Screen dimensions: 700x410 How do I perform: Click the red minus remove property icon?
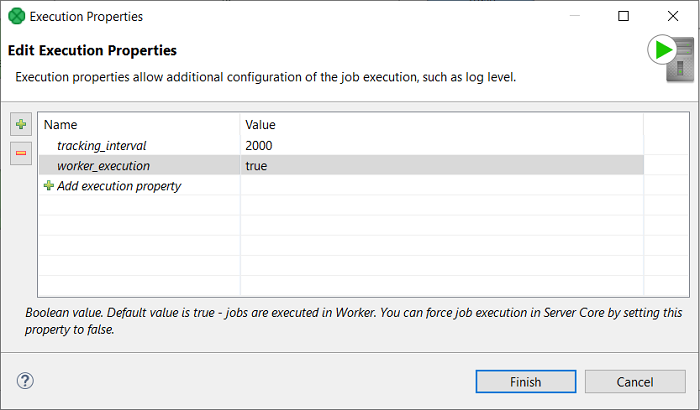[x=21, y=153]
